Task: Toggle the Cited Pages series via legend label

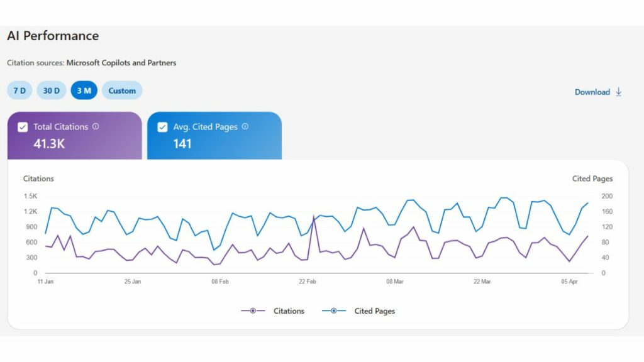Action: pyautogui.click(x=376, y=311)
